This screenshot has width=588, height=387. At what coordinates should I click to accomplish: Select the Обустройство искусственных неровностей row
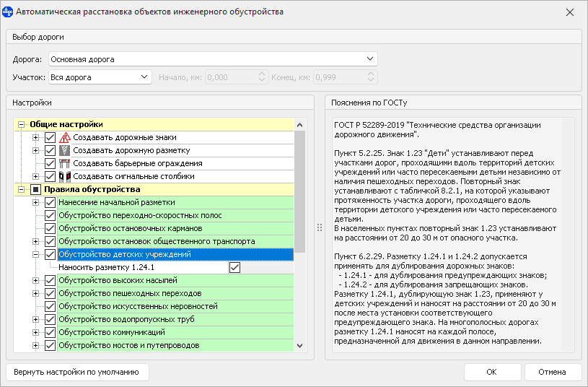(175, 306)
